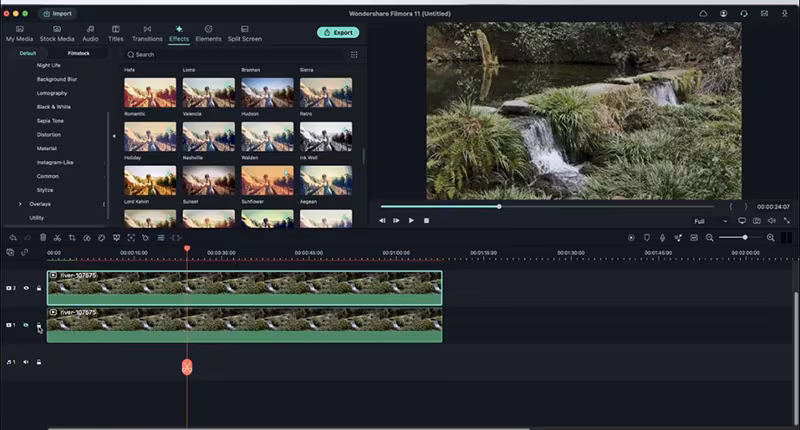Screen dimensions: 800x430
Task: Open cloud storage icon in title bar
Action: (703, 14)
